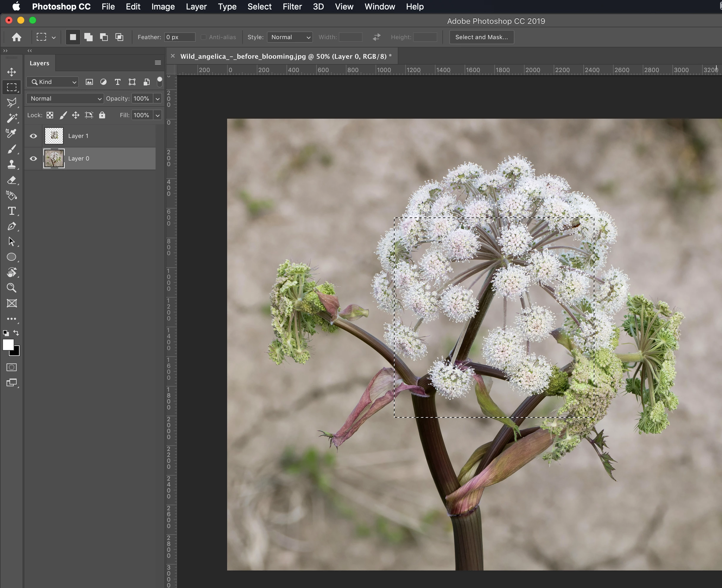Screen dimensions: 722x588
Task: Toggle Layer 0 visibility eye
Action: 33,158
